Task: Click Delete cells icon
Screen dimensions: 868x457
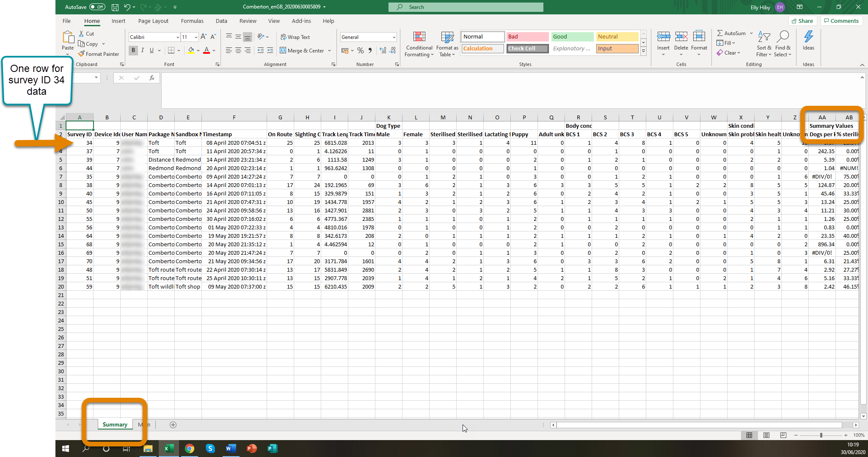Action: point(681,37)
